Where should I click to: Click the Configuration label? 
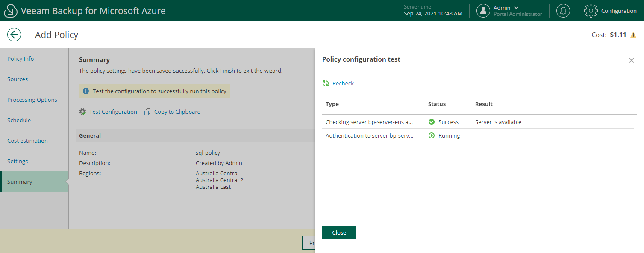click(x=619, y=11)
